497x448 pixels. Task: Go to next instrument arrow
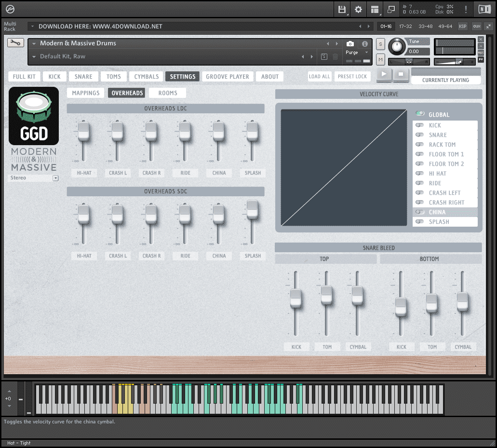pyautogui.click(x=336, y=44)
